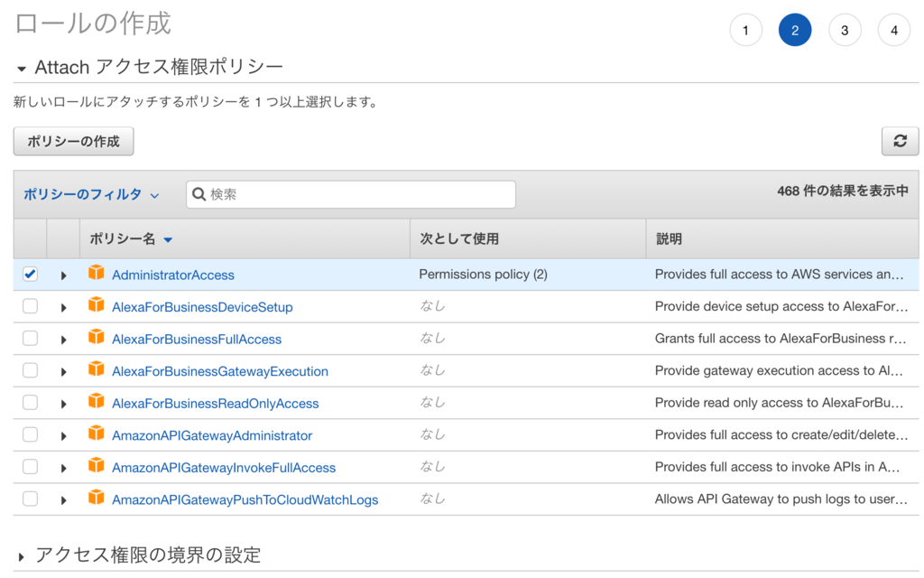Open the AlexaForBusinessFullAccess policy link
This screenshot has height=578, width=924.
pos(197,340)
